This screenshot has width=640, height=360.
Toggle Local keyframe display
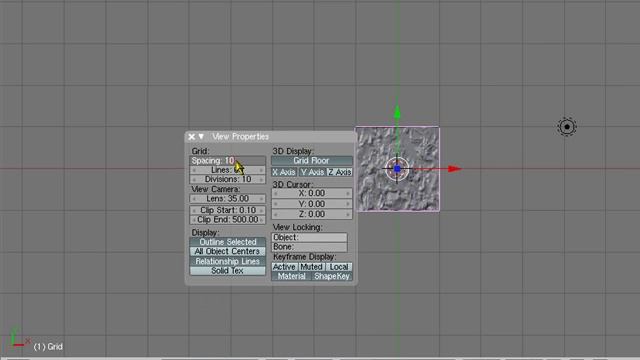click(339, 267)
